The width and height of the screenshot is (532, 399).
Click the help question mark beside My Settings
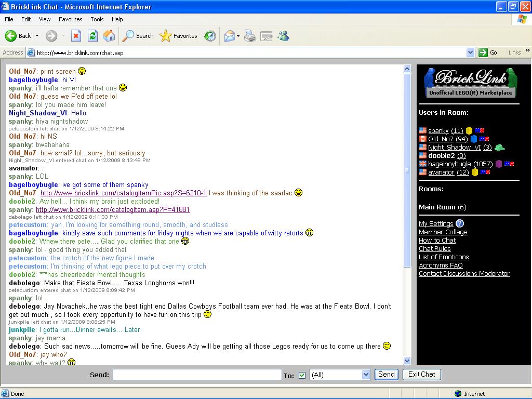point(459,223)
